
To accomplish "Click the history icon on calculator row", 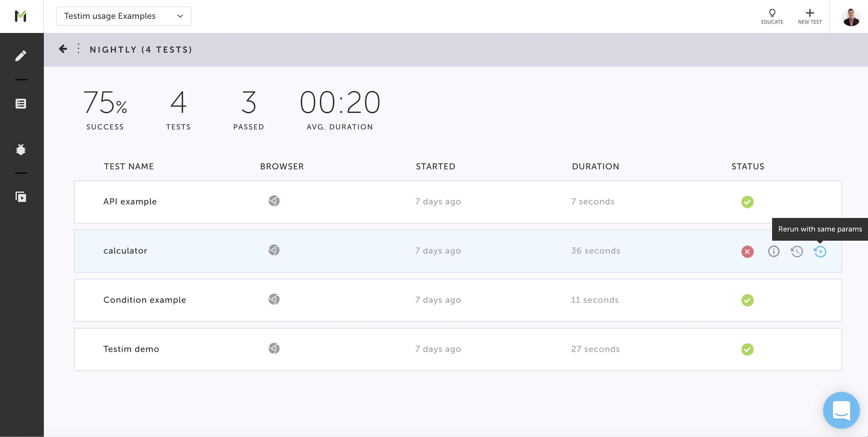I will pyautogui.click(x=797, y=251).
